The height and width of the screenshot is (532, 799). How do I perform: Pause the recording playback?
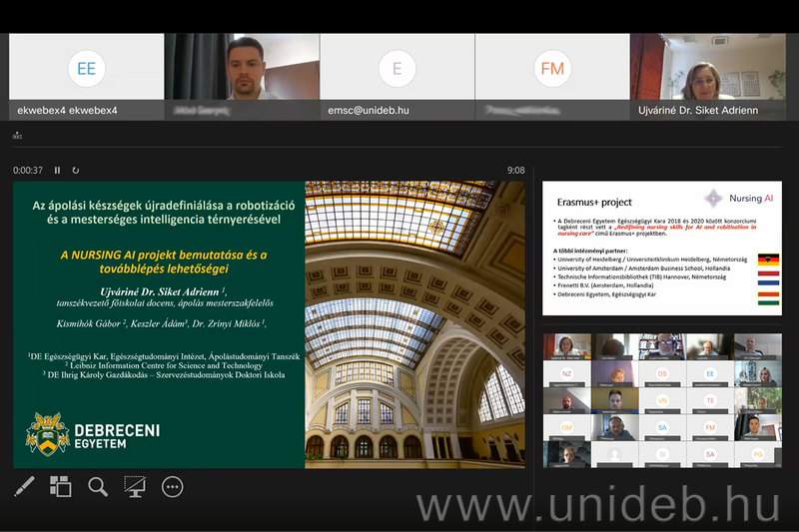coord(58,171)
